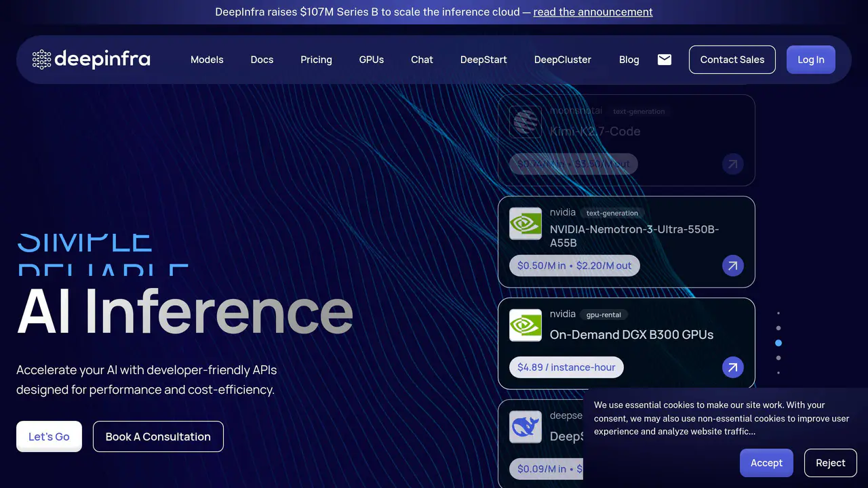868x488 pixels.
Task: Follow the 'read the announcement' link
Action: click(593, 12)
